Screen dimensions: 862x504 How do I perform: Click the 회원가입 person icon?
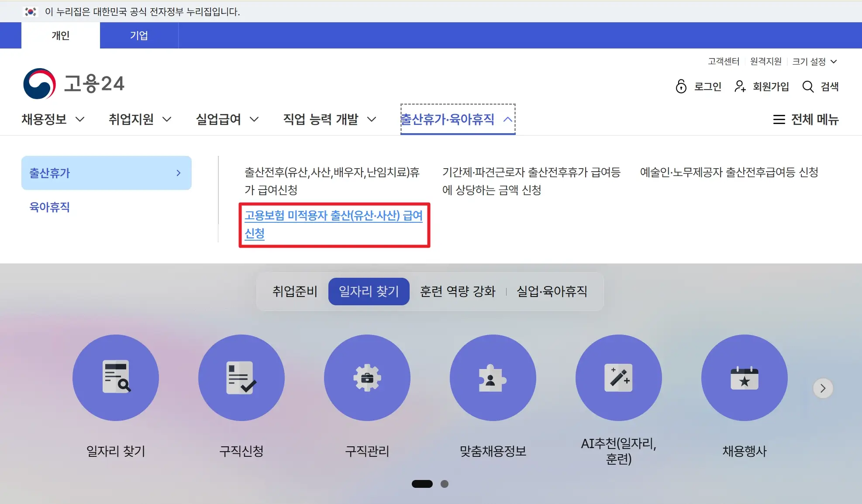point(741,86)
